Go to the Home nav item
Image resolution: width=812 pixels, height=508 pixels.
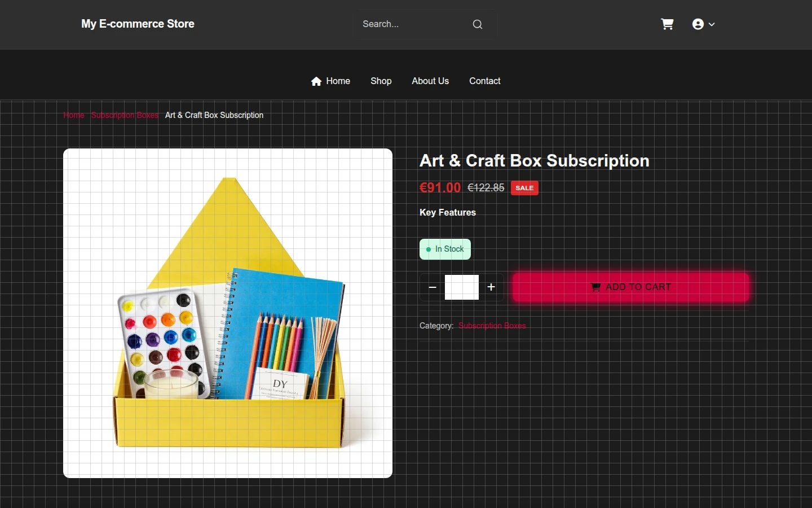click(x=330, y=81)
